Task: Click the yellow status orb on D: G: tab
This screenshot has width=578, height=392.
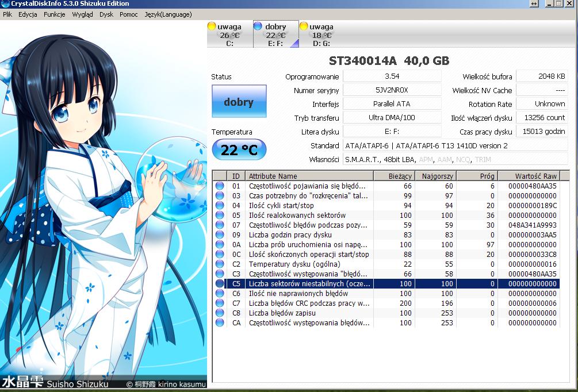Action: pos(304,26)
